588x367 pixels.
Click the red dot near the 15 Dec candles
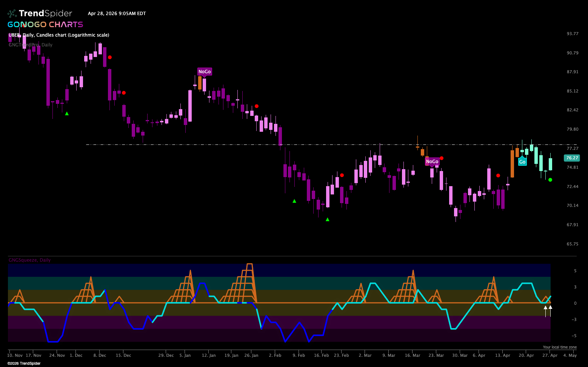[124, 93]
